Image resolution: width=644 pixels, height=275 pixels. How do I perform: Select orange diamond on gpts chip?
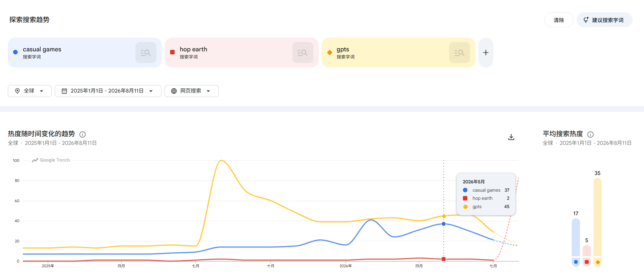tap(330, 53)
